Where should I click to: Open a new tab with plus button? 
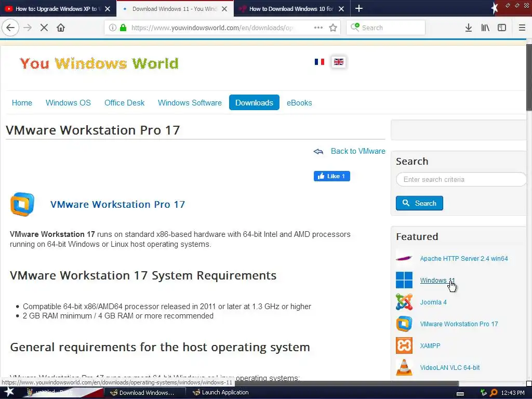358,8
